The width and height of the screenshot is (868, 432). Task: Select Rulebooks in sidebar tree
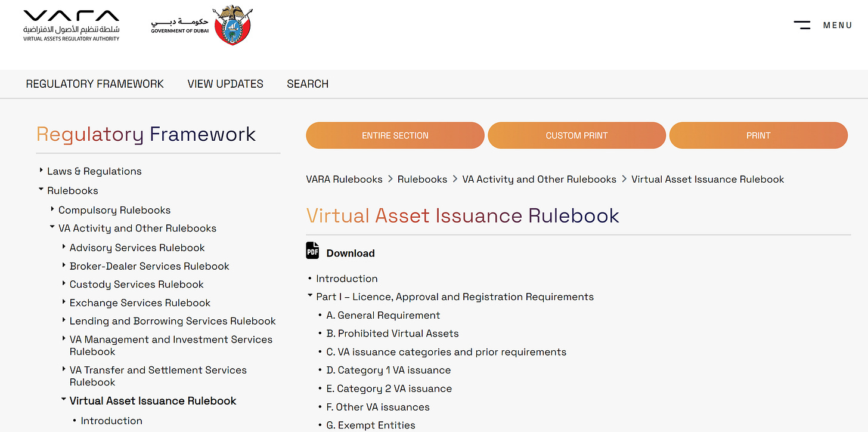73,191
